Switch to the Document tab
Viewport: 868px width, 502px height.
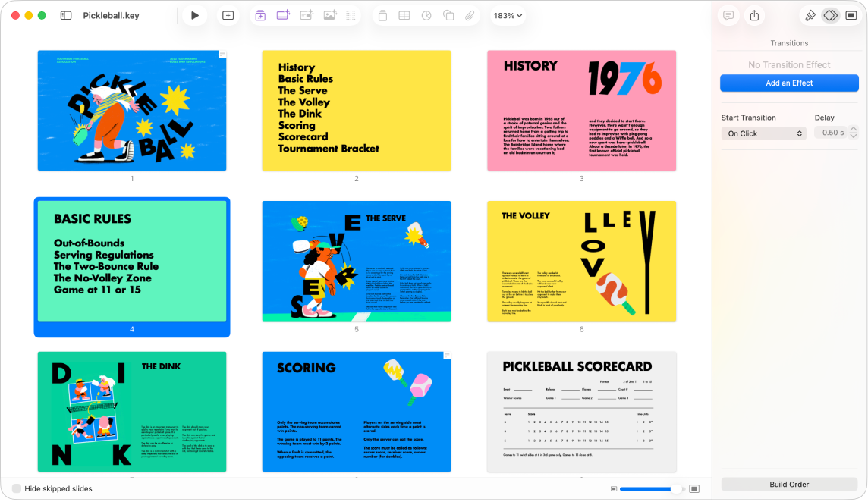tap(851, 15)
